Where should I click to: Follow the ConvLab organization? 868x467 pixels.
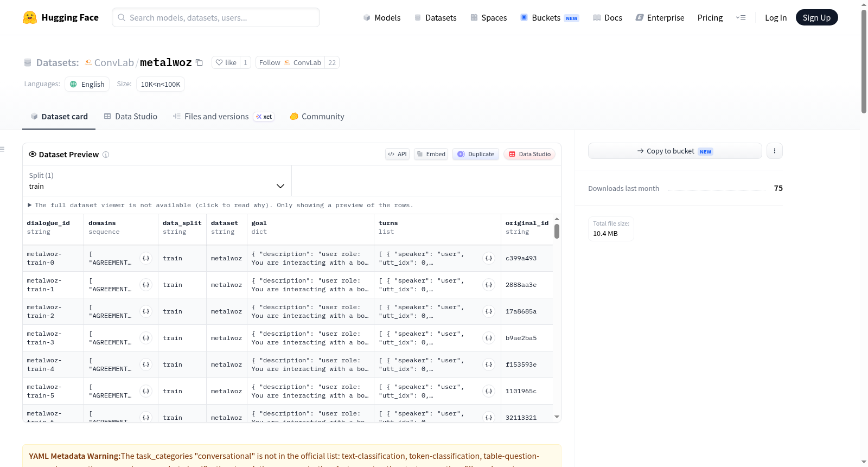[290, 62]
